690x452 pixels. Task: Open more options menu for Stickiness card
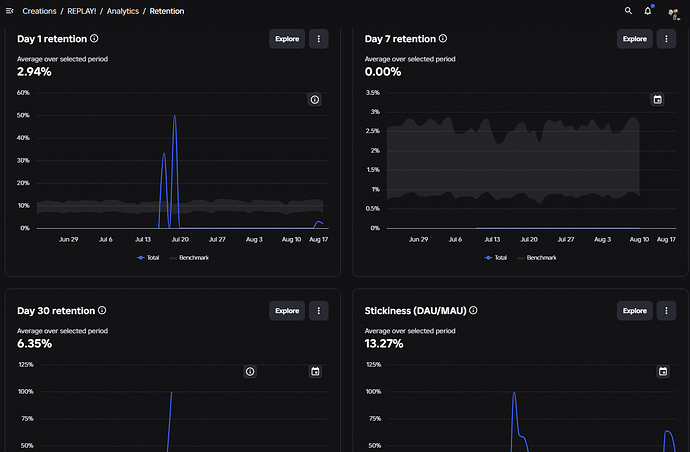click(x=666, y=311)
